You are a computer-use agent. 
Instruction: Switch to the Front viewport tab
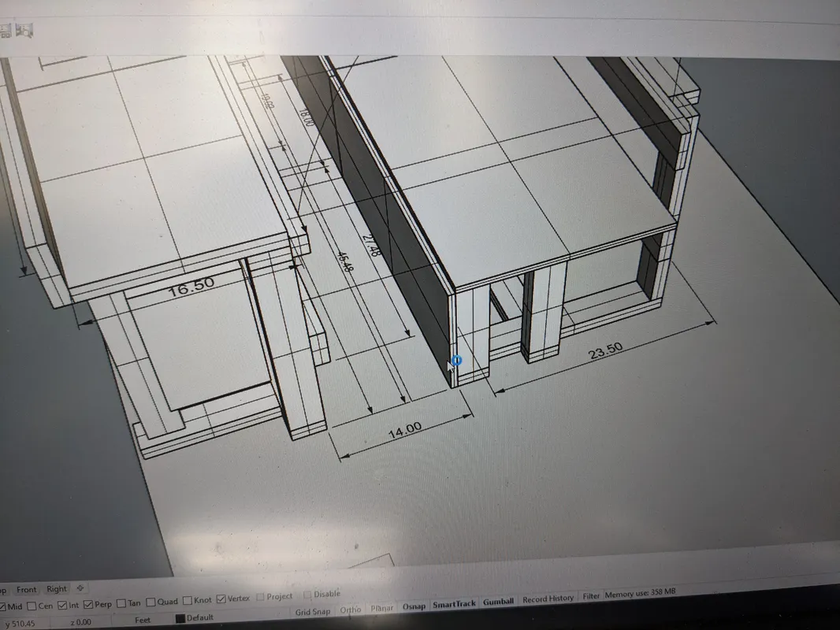pyautogui.click(x=27, y=589)
